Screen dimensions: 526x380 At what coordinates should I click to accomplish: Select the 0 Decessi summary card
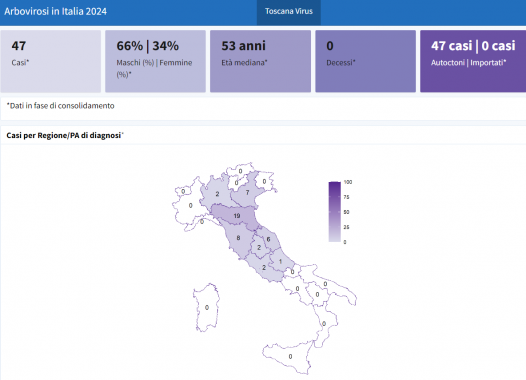click(x=365, y=61)
